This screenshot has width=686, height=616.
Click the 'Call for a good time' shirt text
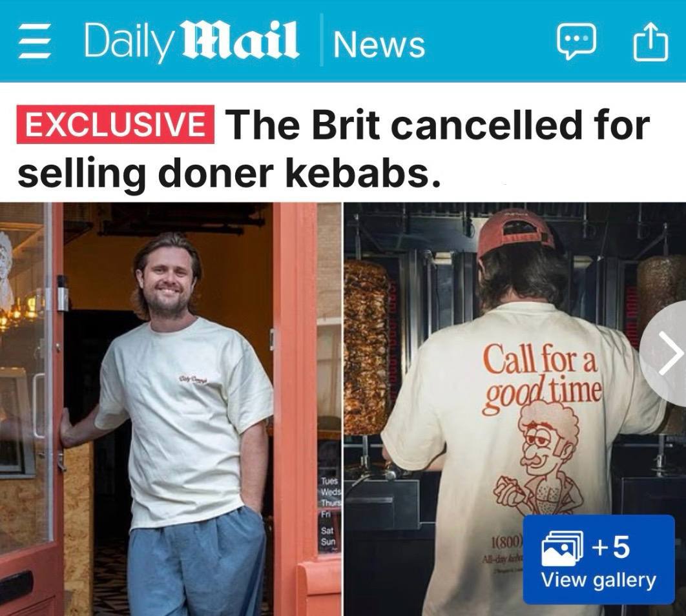coord(543,378)
